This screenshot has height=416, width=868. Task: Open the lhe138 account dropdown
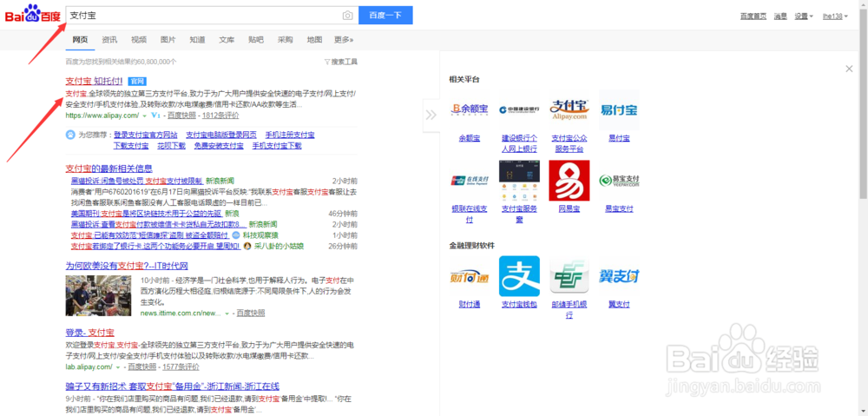[x=835, y=16]
